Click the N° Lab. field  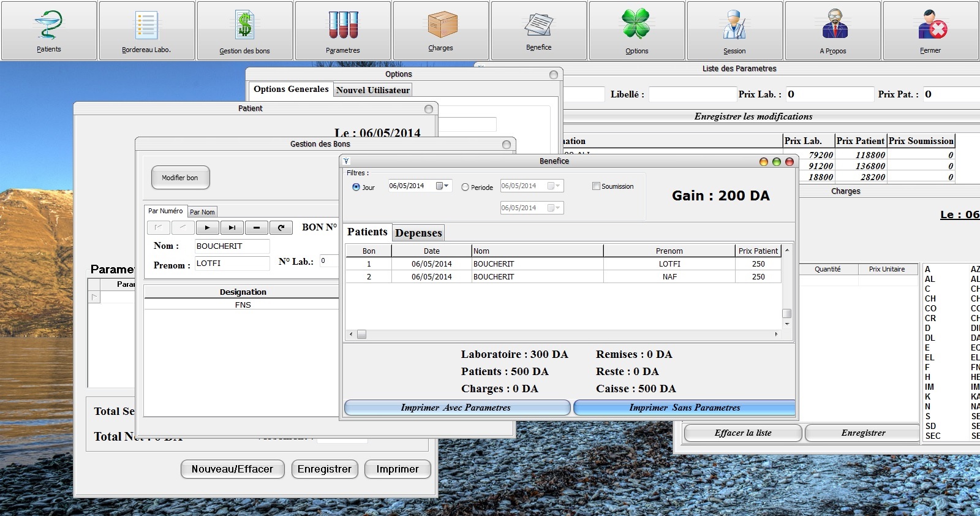[329, 261]
